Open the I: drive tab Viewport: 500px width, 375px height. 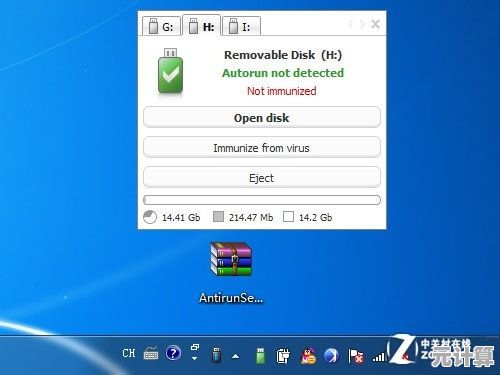(241, 26)
